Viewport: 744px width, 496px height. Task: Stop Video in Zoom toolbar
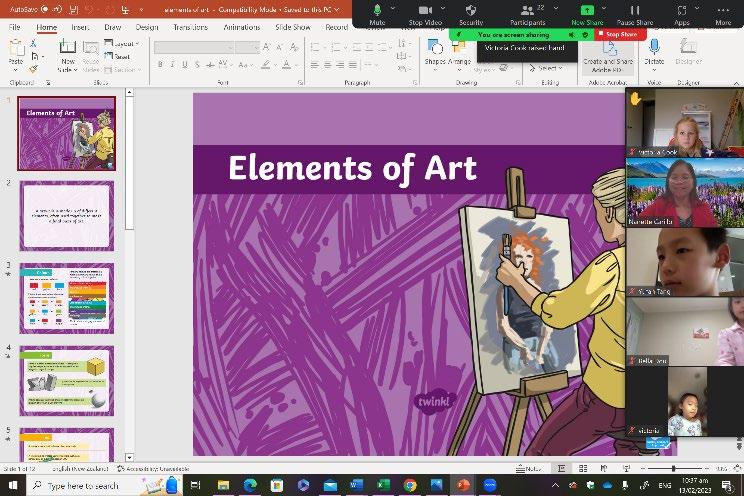(425, 14)
